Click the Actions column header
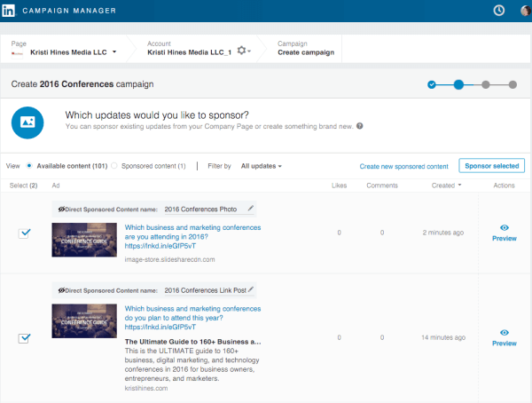This screenshot has height=403, width=532. pyautogui.click(x=504, y=186)
